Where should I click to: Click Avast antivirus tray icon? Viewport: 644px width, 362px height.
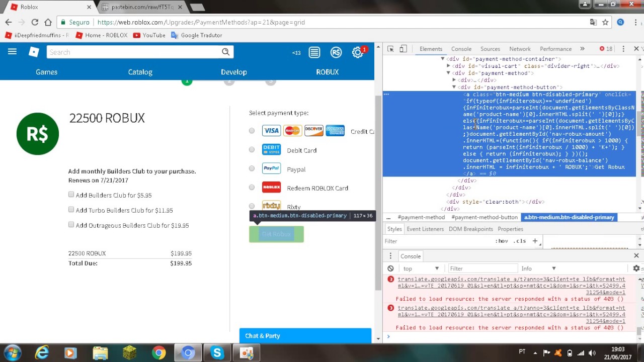[558, 353]
